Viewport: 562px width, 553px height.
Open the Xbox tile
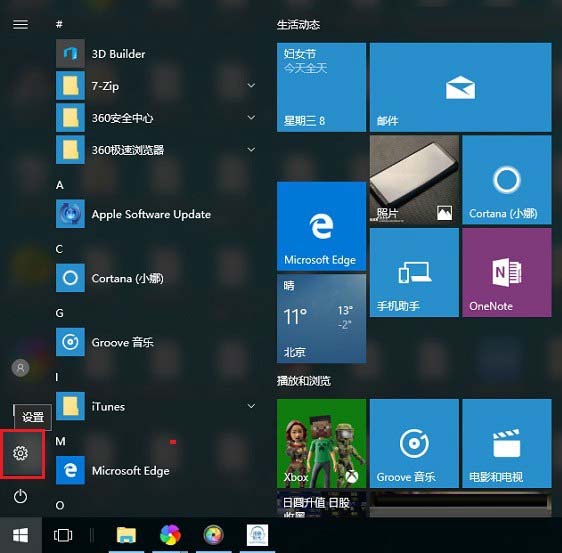(x=322, y=443)
